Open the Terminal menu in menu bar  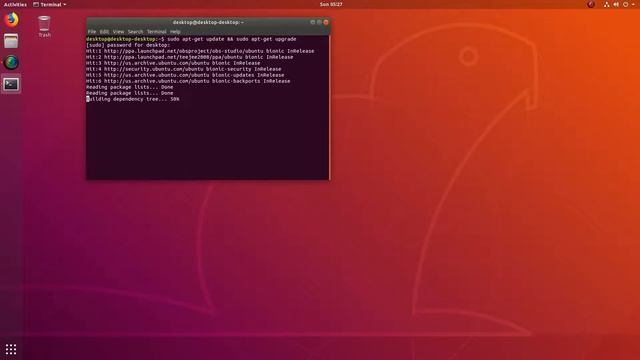(156, 31)
